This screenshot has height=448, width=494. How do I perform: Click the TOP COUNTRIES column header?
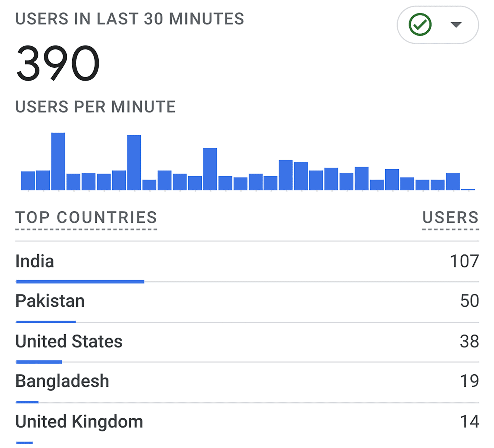86,218
